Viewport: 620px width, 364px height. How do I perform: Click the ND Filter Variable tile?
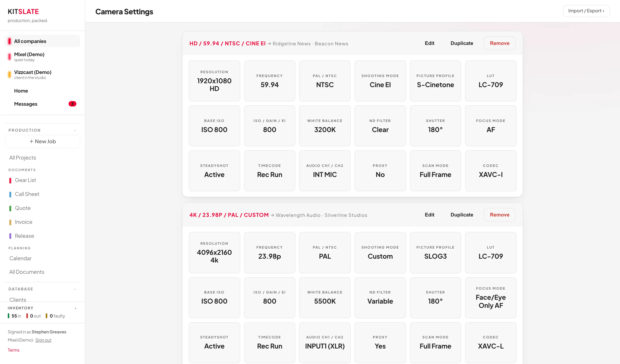(380, 298)
